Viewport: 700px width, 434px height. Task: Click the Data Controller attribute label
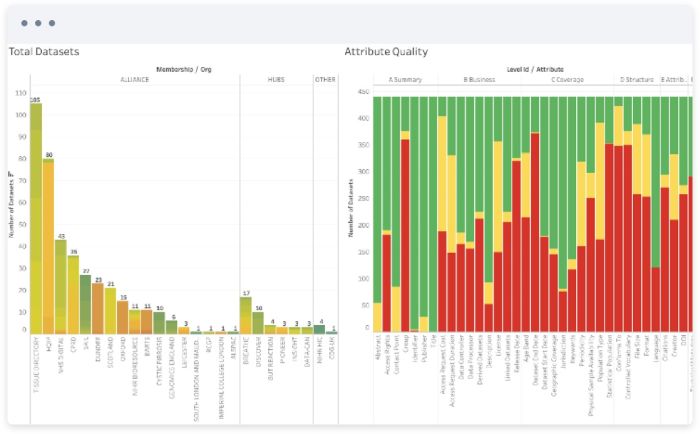[x=461, y=357]
